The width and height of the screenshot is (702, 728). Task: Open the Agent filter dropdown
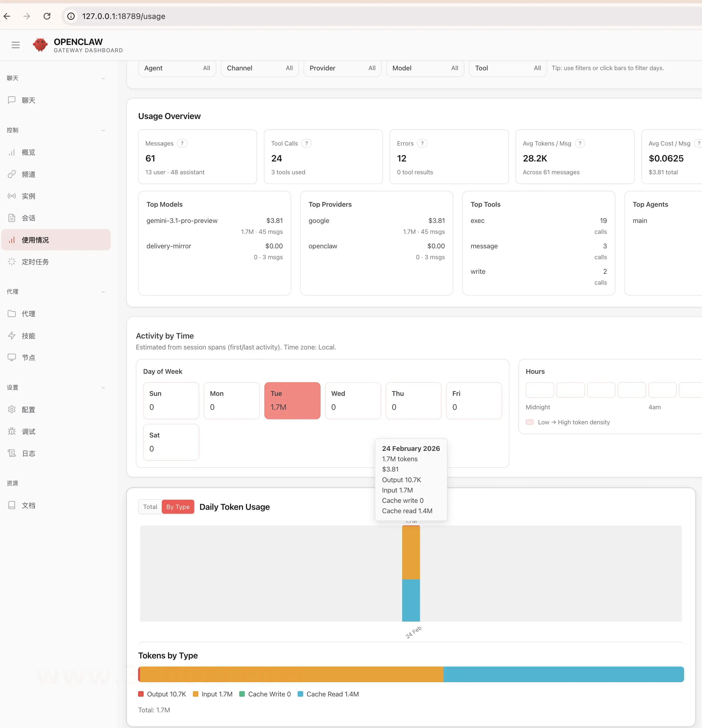coord(177,68)
